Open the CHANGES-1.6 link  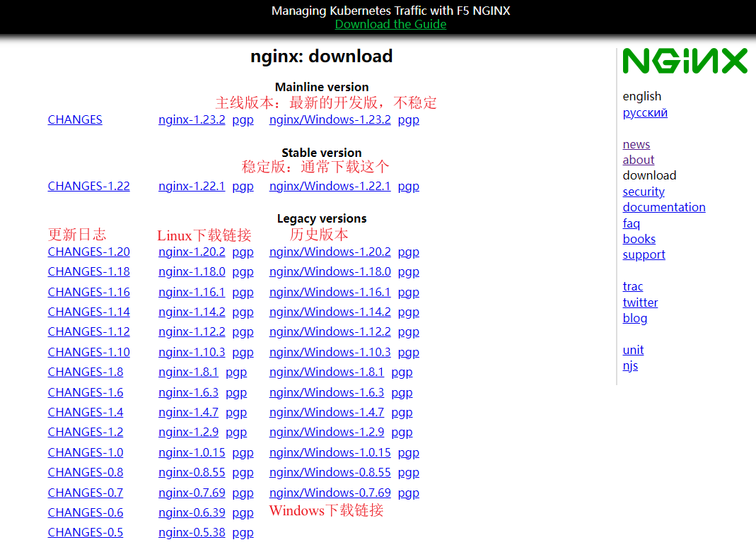click(86, 392)
